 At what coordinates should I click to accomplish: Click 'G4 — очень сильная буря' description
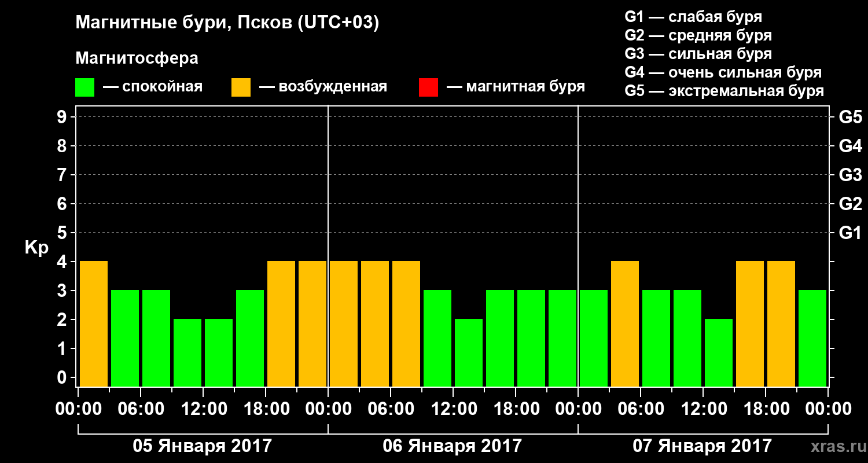[x=723, y=72]
